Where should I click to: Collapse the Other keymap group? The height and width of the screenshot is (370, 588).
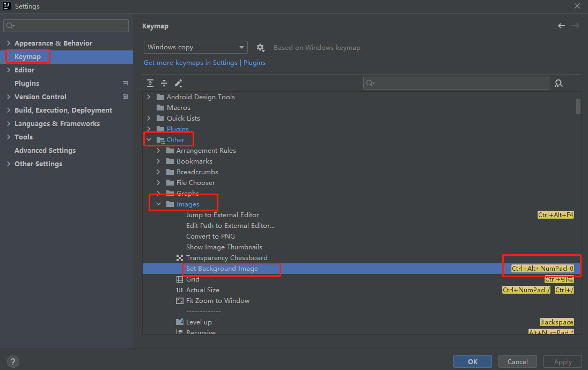149,140
